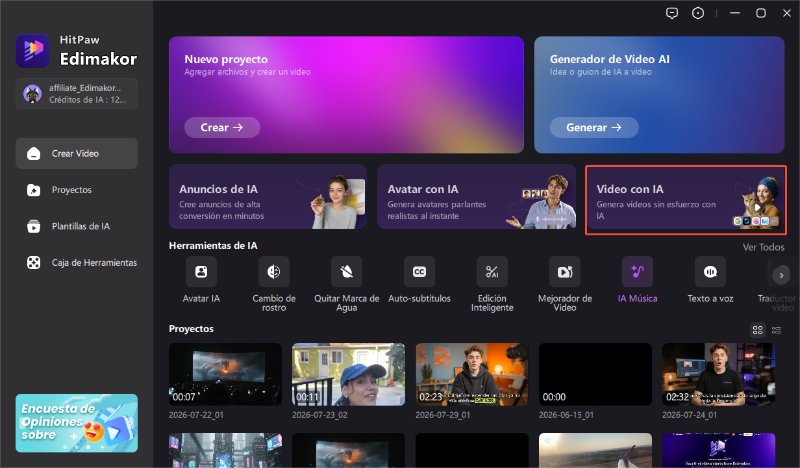Image resolution: width=800 pixels, height=468 pixels.
Task: Select the Avatar IA tool icon
Action: point(201,272)
